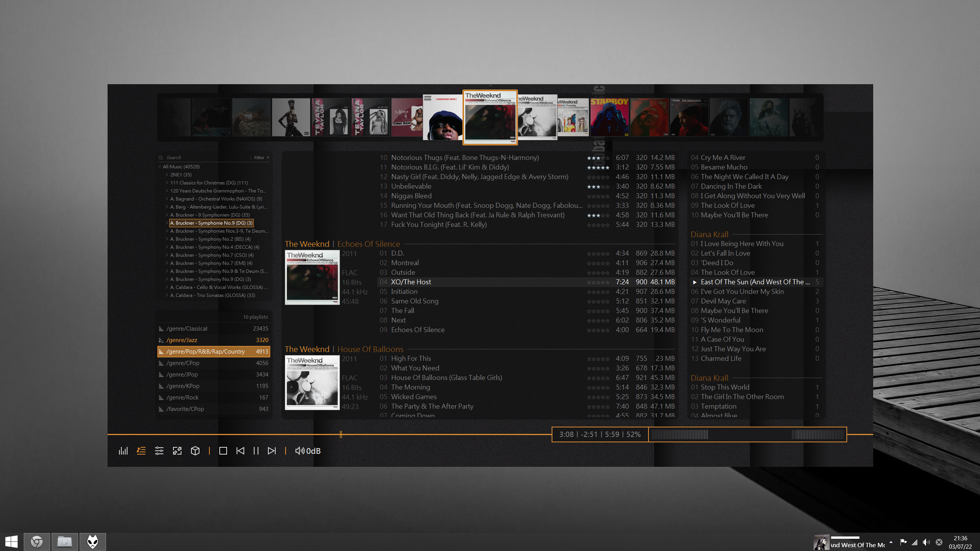Click the 0dB volume label
The height and width of the screenshot is (551, 980).
click(x=314, y=451)
